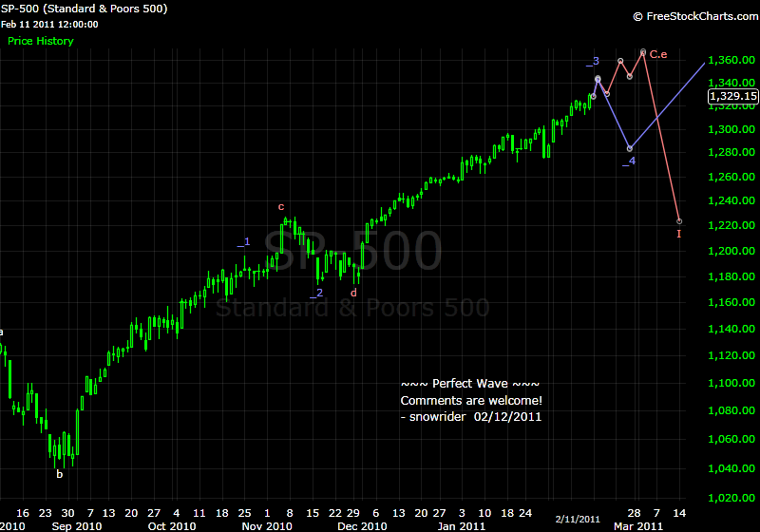Click the blue _4 wave label
This screenshot has height=532, width=760.
629,161
